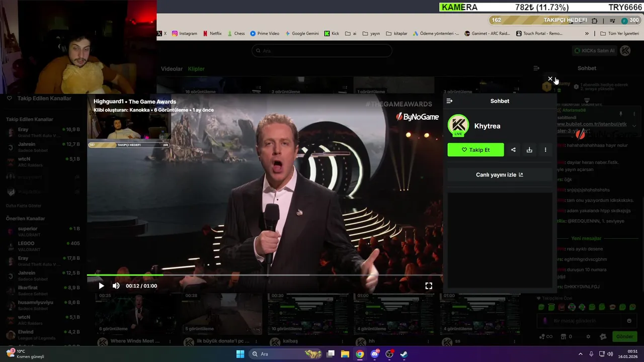644x362 pixels.
Task: Click KICKs Satın Al button
Action: click(595, 51)
